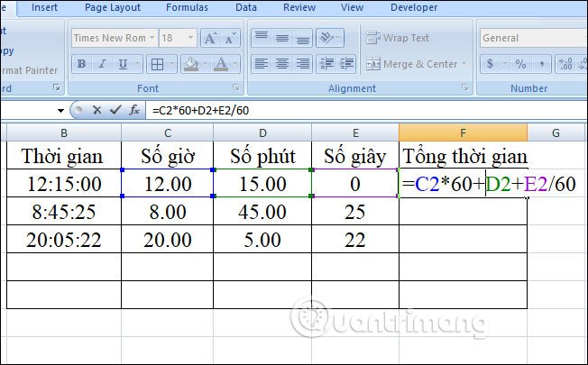Click the Increase Indent icon
Image resolution: width=588 pixels, height=365 pixels.
point(347,64)
